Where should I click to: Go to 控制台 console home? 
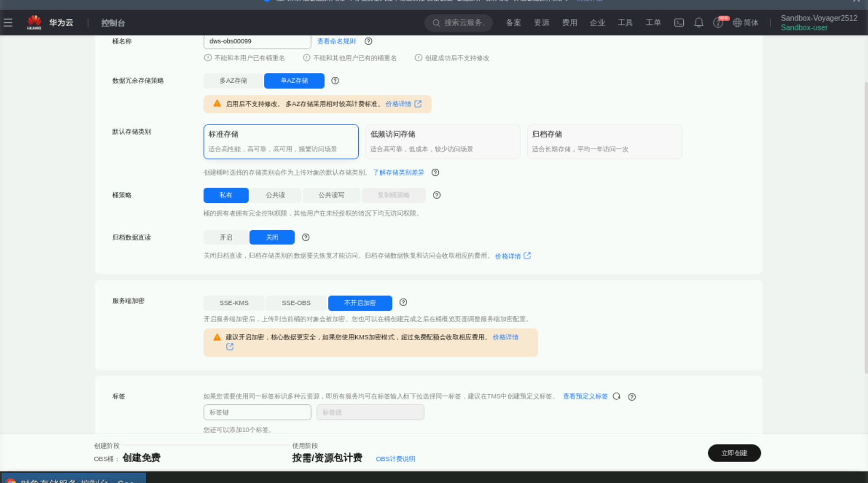[113, 22]
